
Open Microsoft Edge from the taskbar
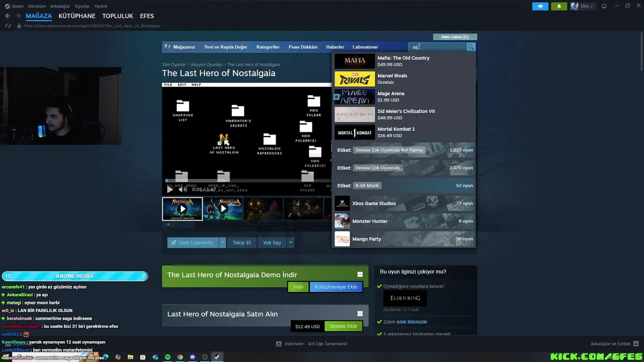click(105, 357)
